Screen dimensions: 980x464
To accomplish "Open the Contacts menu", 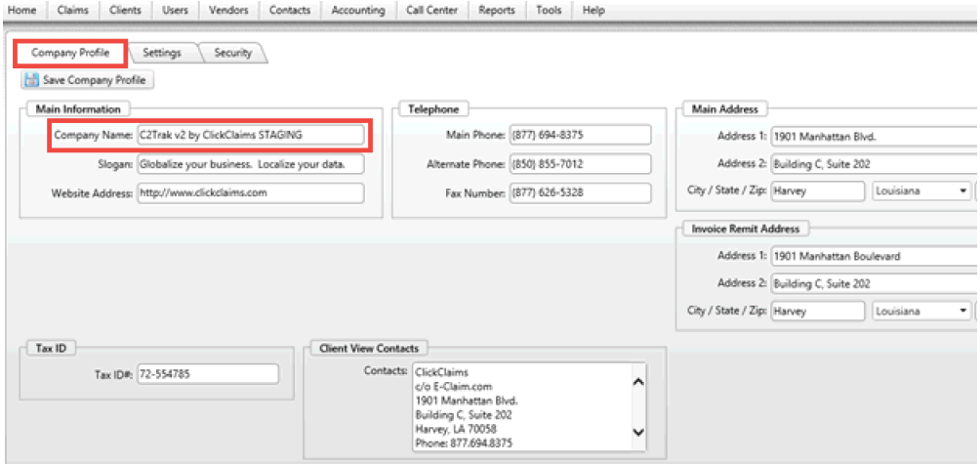I will [290, 10].
